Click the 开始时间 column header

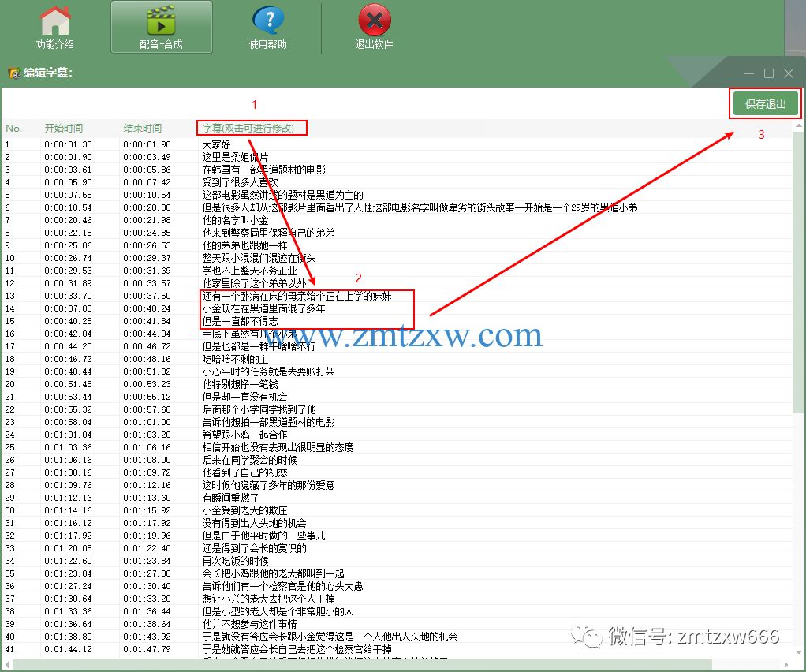pos(64,128)
